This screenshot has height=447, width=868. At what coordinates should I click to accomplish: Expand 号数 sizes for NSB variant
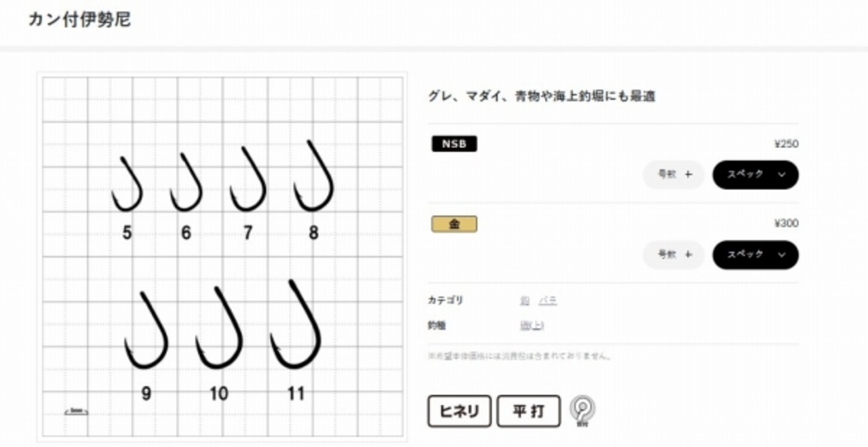pyautogui.click(x=674, y=174)
